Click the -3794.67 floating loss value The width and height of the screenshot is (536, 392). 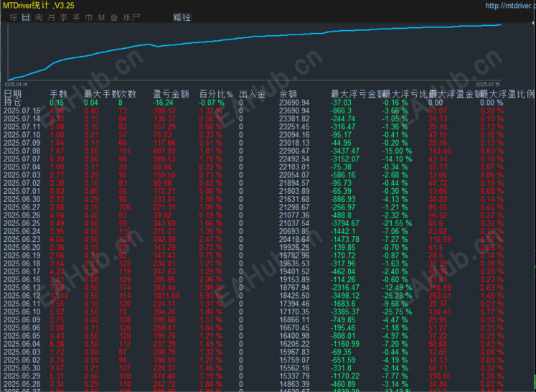(345, 223)
